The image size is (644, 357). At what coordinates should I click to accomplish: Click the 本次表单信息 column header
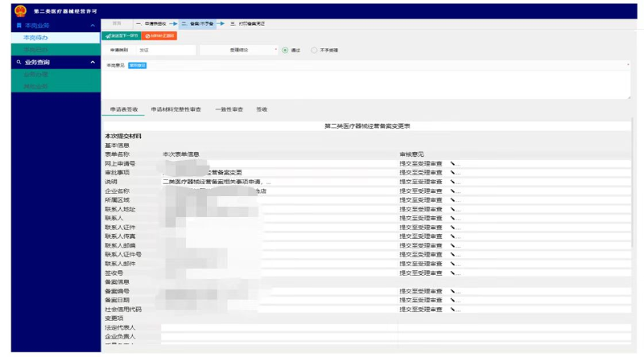pyautogui.click(x=180, y=154)
